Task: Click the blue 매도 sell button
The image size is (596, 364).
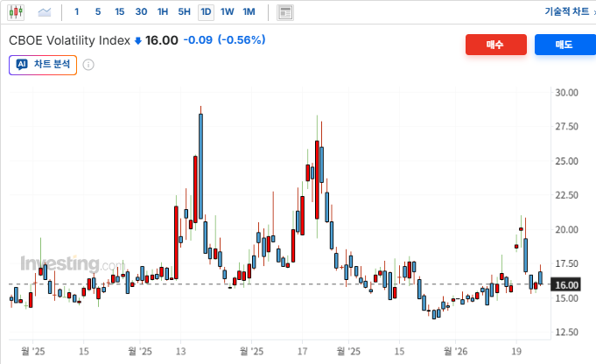Action: tap(565, 45)
